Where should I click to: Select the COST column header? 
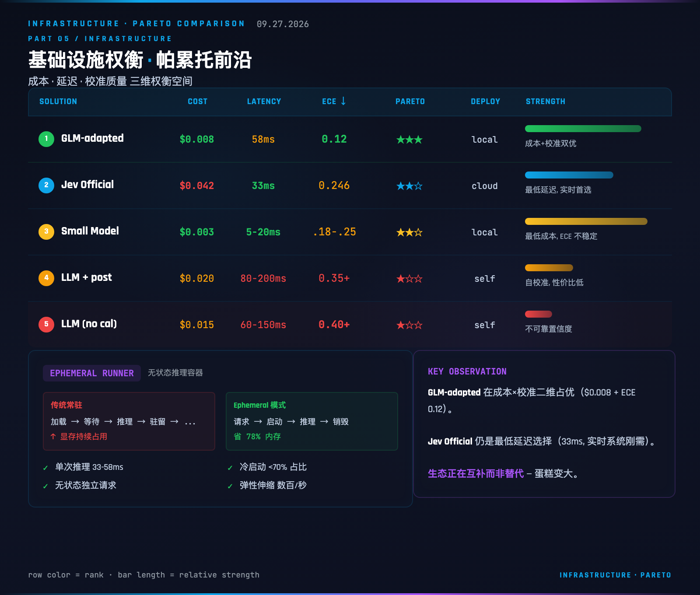pyautogui.click(x=198, y=101)
